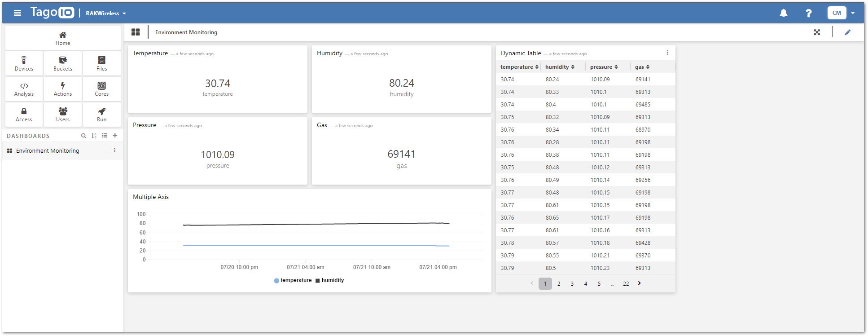
Task: Expand the RAKWireless profile dropdown
Action: [x=106, y=13]
